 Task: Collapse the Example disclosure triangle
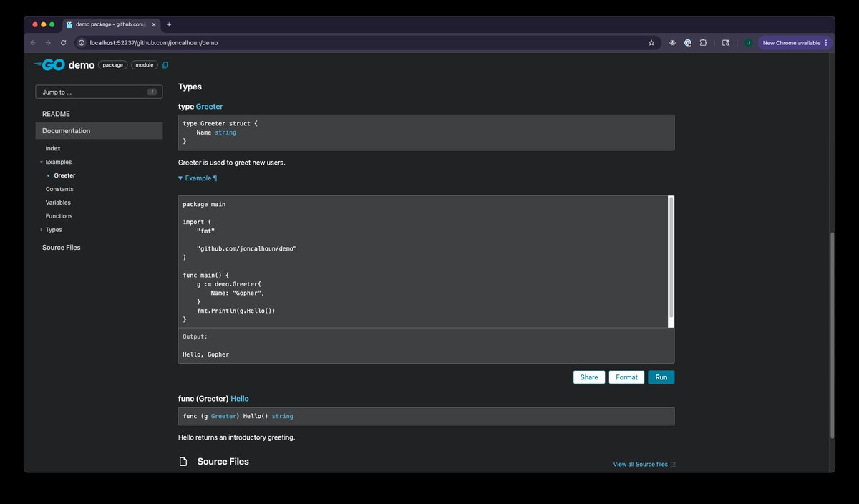click(x=180, y=178)
